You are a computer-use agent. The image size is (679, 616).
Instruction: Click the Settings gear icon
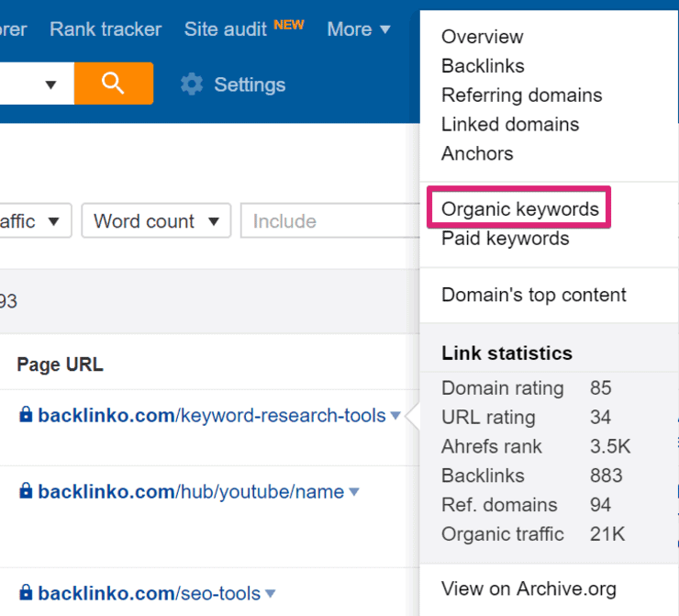click(x=192, y=84)
